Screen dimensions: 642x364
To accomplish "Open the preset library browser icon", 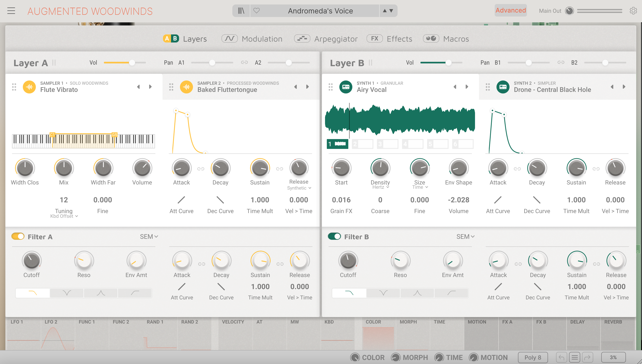I will click(x=241, y=11).
